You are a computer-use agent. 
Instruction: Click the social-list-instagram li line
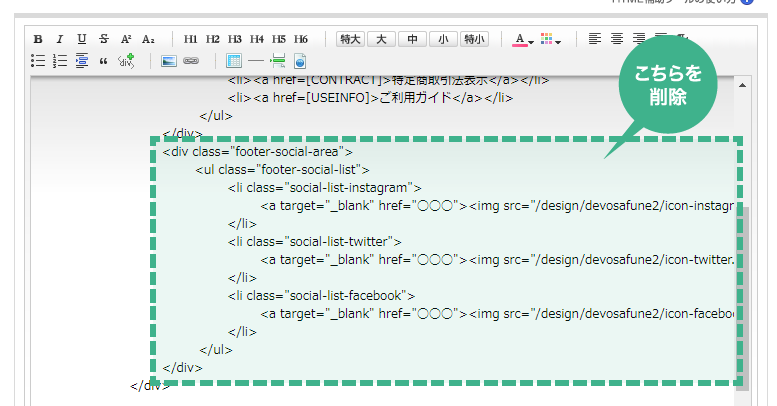[325, 188]
